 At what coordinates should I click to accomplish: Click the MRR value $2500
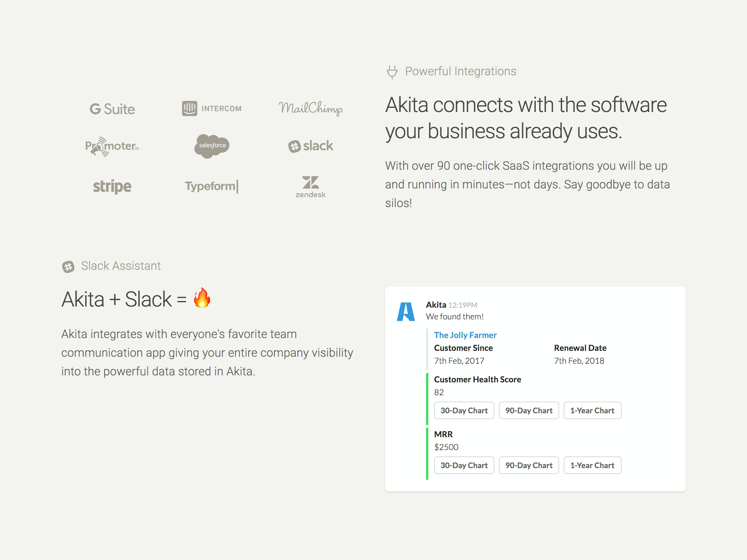point(446,447)
